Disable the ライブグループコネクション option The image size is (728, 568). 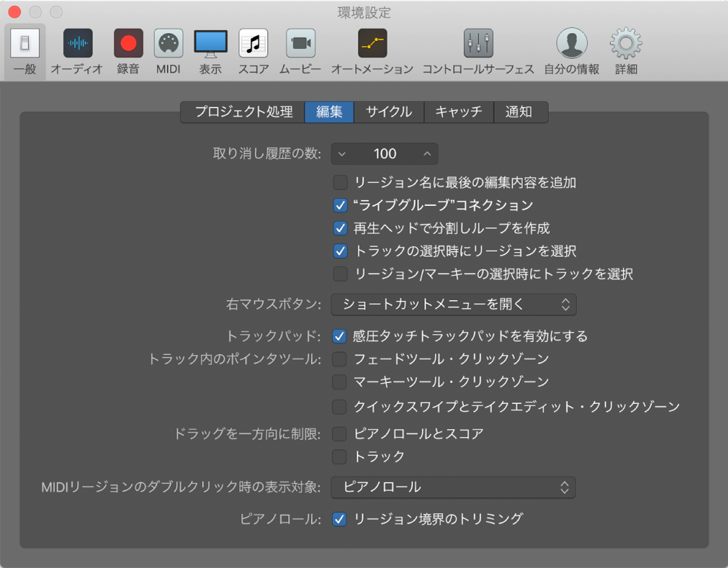(340, 205)
